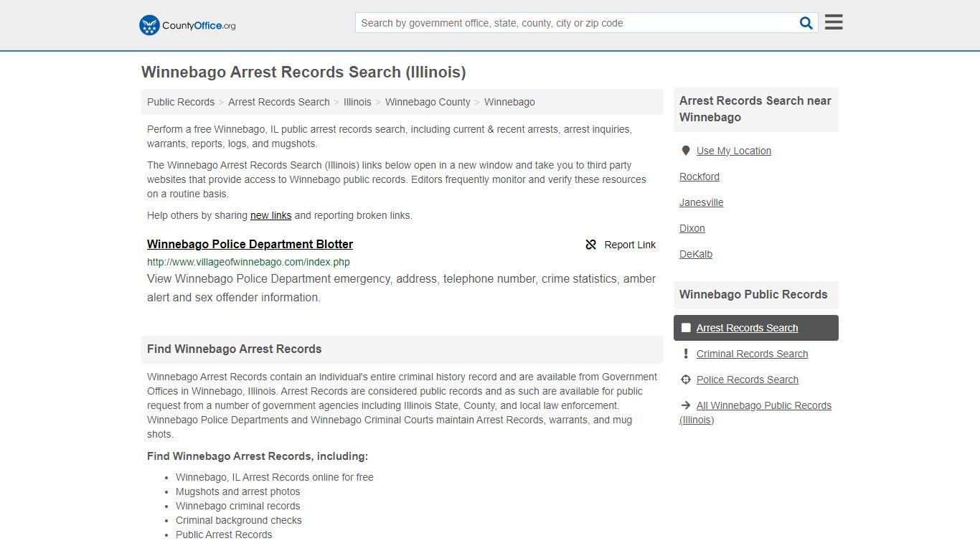Click the 'Winnebago Public Records' heading

pos(753,294)
